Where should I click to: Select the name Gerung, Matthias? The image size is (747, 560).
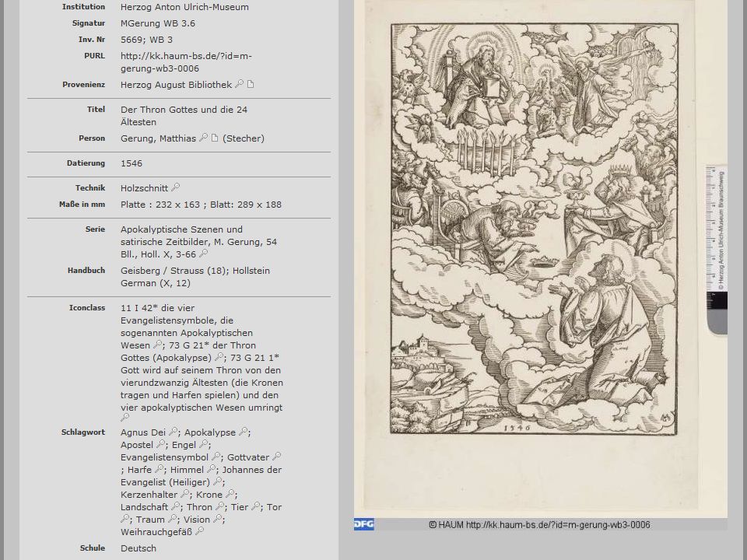point(158,138)
